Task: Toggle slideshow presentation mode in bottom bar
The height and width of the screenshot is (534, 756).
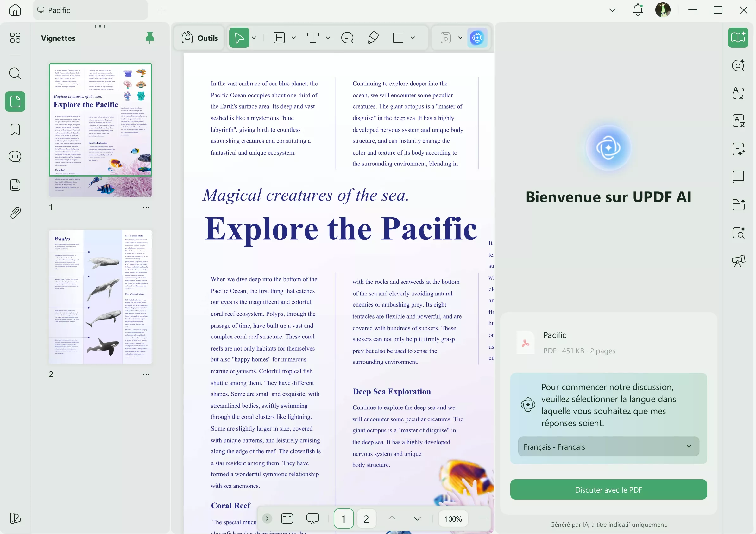Action: pos(312,518)
